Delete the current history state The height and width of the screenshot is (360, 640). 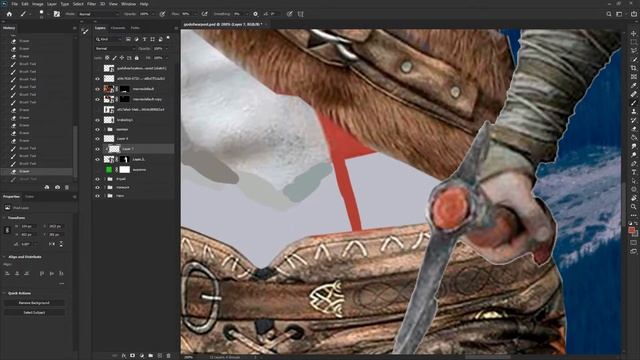[67, 187]
